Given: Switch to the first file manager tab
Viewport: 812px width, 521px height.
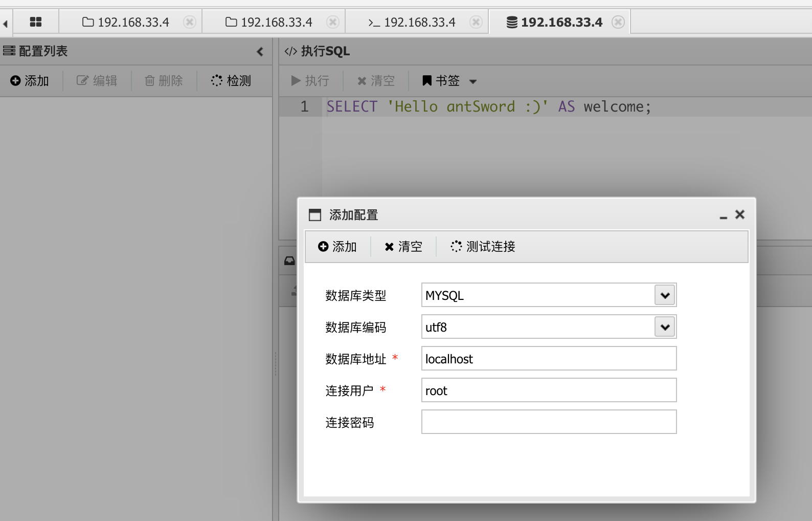Looking at the screenshot, I should point(126,23).
